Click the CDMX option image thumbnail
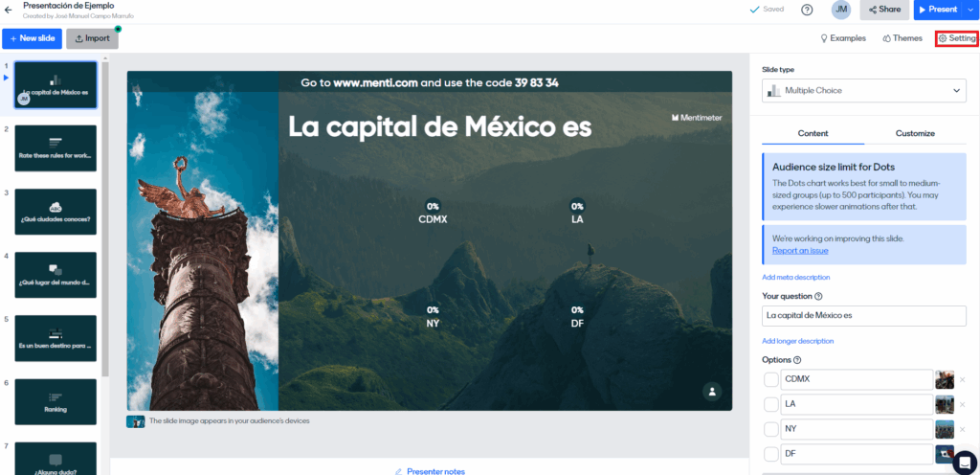 [945, 379]
